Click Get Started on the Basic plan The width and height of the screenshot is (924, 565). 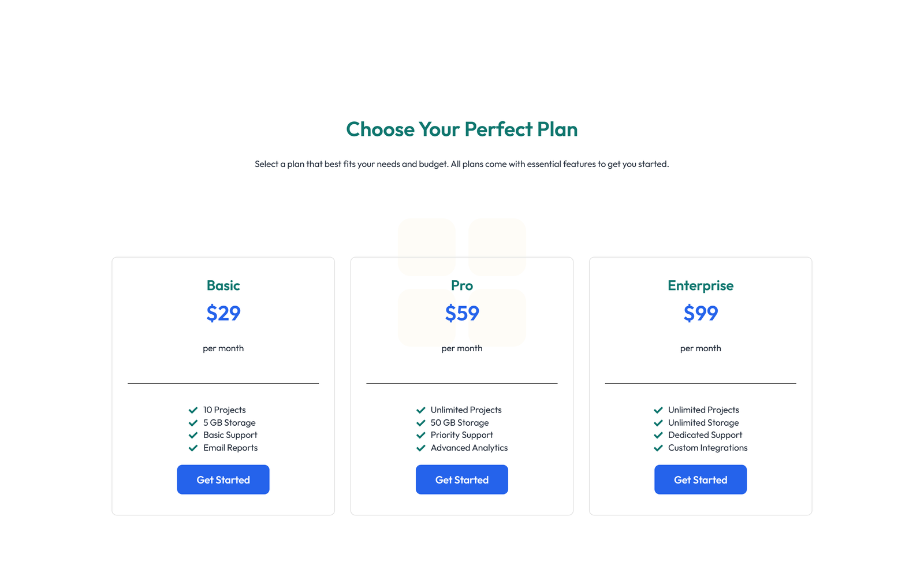coord(223,479)
